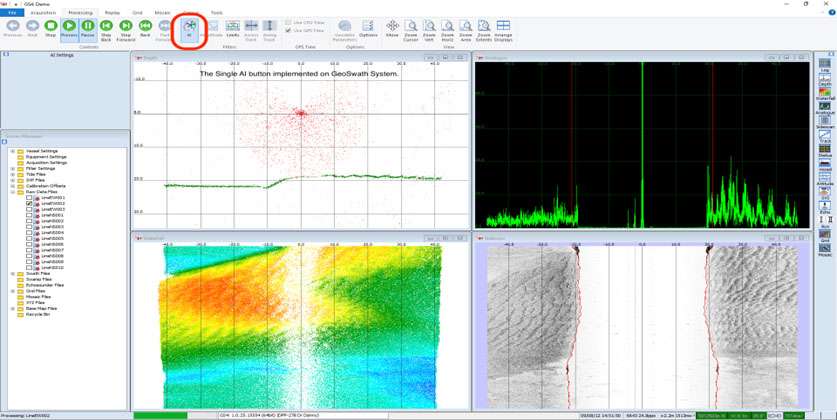This screenshot has width=837, height=420.
Task: Expand the Swath Files tree node
Action: (x=13, y=273)
